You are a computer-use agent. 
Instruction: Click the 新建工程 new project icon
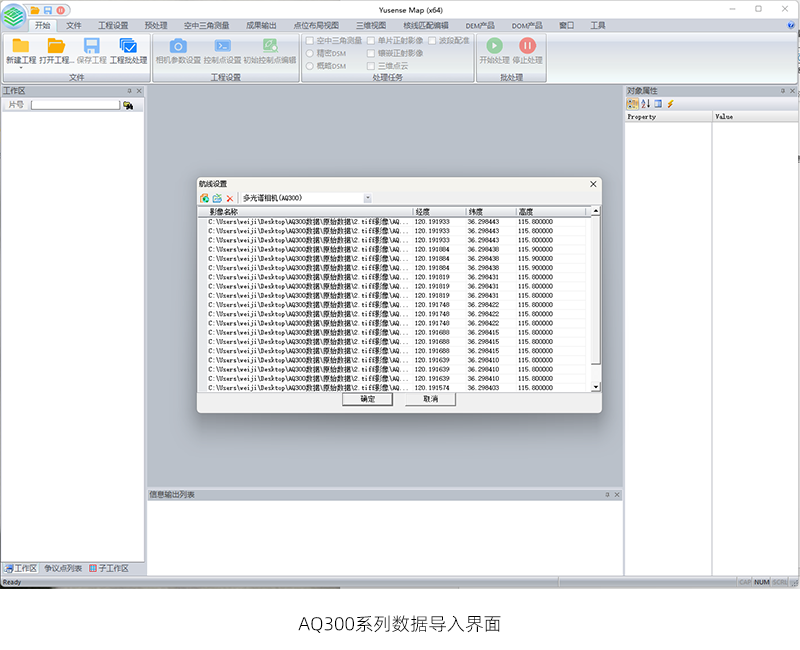[20, 46]
